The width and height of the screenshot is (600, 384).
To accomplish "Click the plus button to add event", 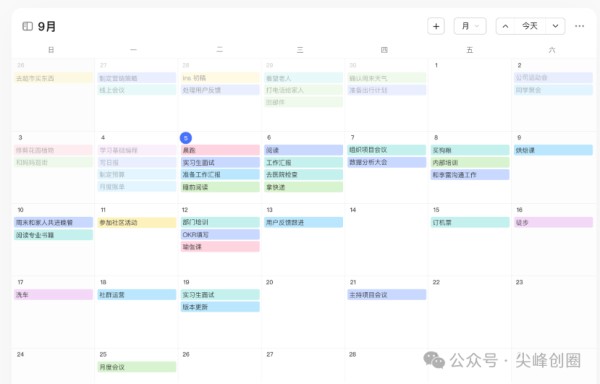I will (x=436, y=26).
